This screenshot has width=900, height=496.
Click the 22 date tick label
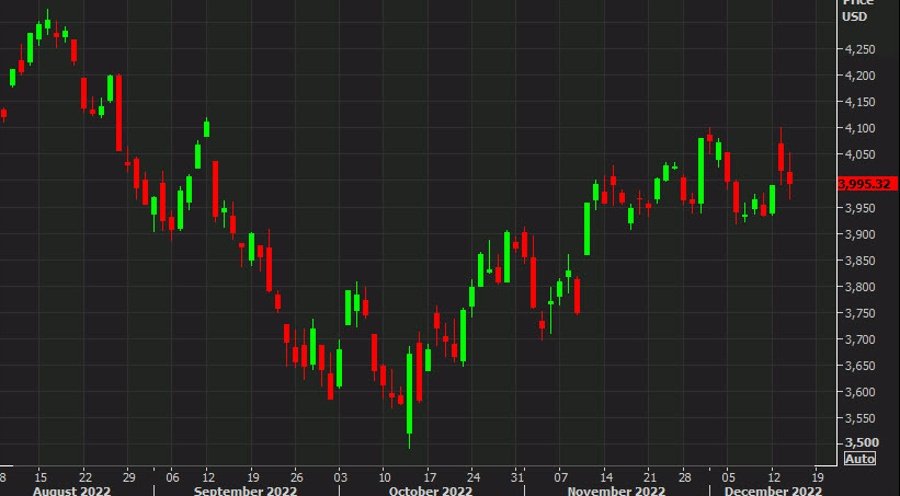pyautogui.click(x=85, y=477)
